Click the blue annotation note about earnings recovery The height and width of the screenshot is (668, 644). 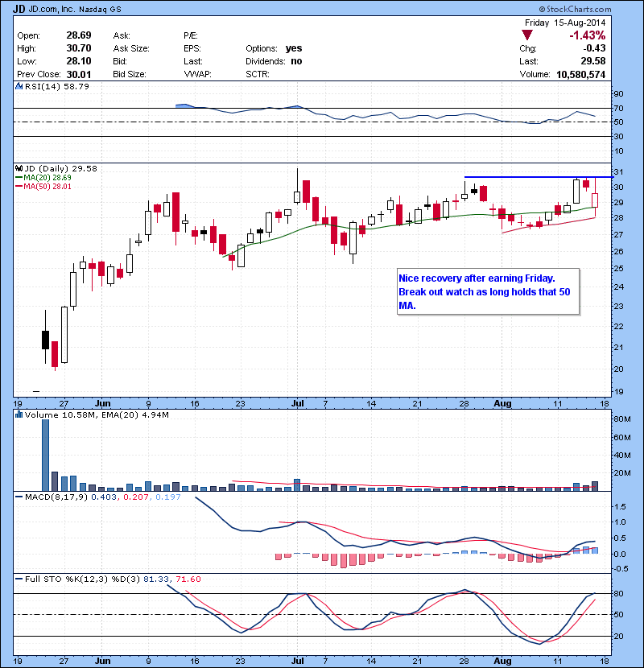(489, 292)
